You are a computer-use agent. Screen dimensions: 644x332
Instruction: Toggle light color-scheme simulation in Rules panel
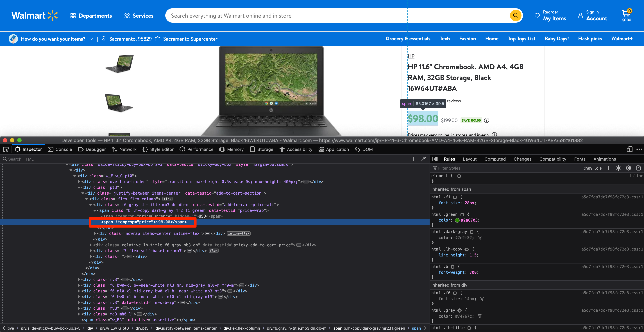[x=619, y=168]
